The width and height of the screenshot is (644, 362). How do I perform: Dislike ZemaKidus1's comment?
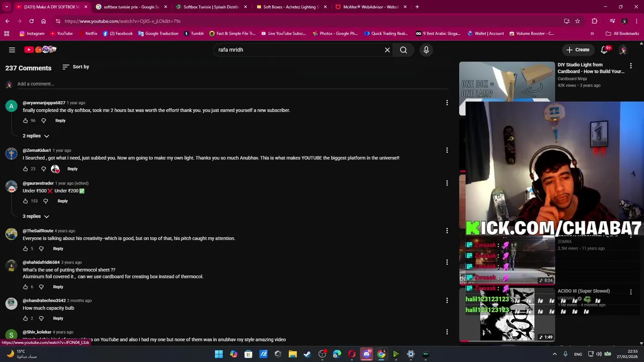43,169
